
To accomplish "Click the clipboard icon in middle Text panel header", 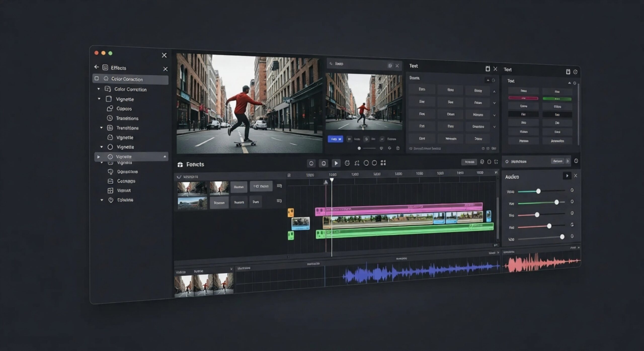I will [487, 69].
